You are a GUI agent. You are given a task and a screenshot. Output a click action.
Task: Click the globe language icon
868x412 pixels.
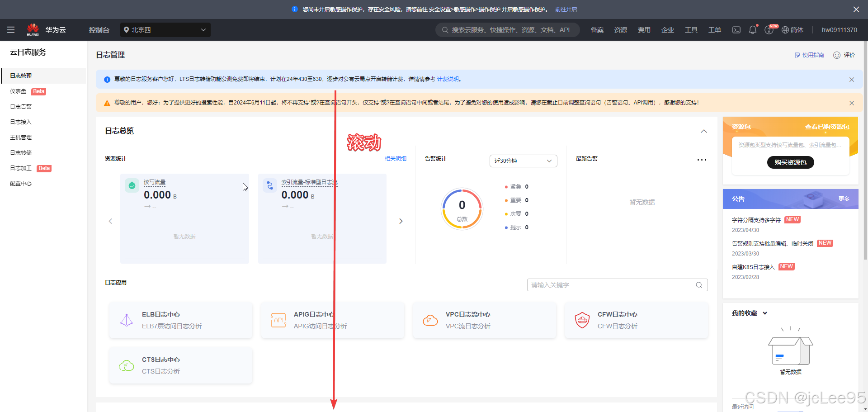coord(785,30)
